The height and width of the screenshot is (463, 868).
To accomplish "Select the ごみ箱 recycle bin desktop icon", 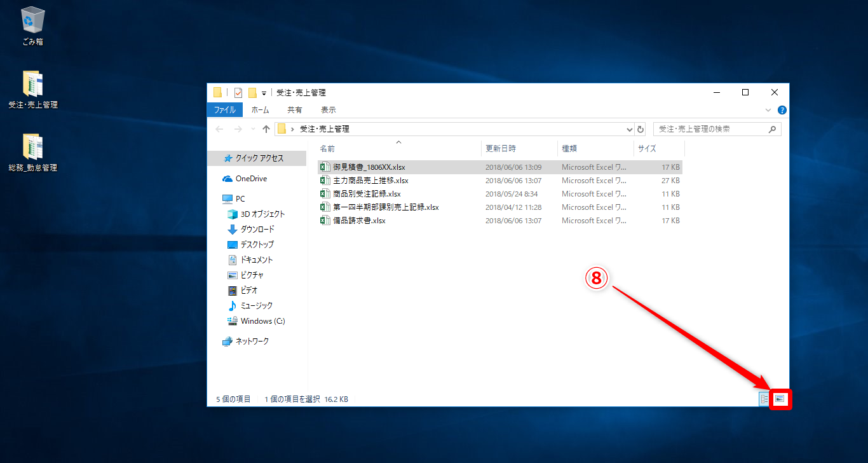I will coord(32,26).
